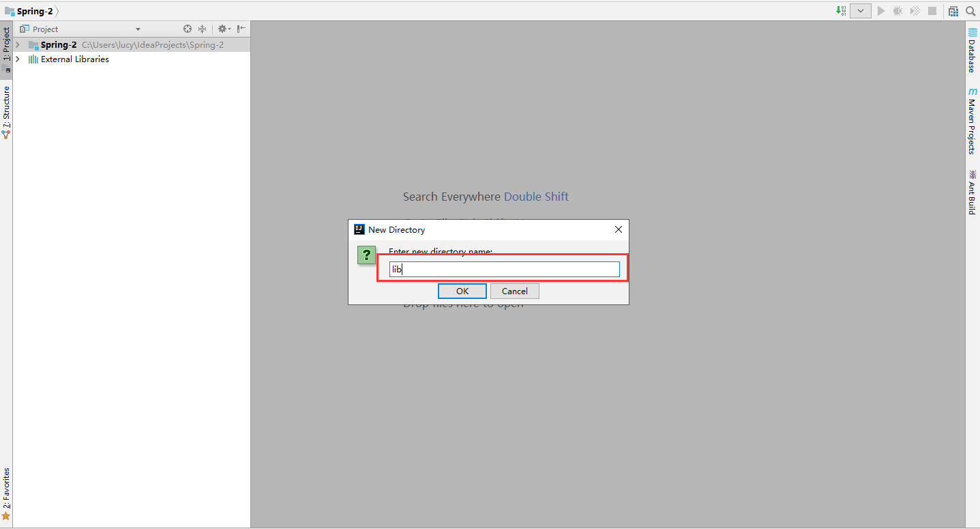Expand the External Libraries node

point(17,59)
